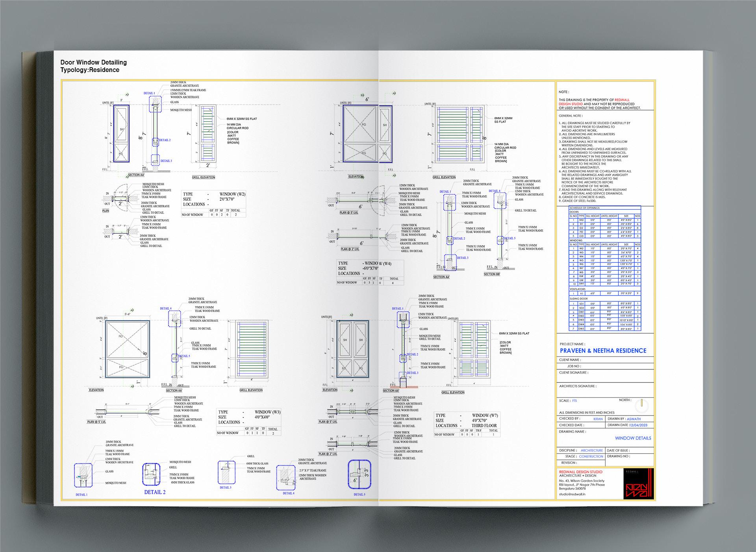Click the WINDOW (W7) type info table

click(467, 424)
